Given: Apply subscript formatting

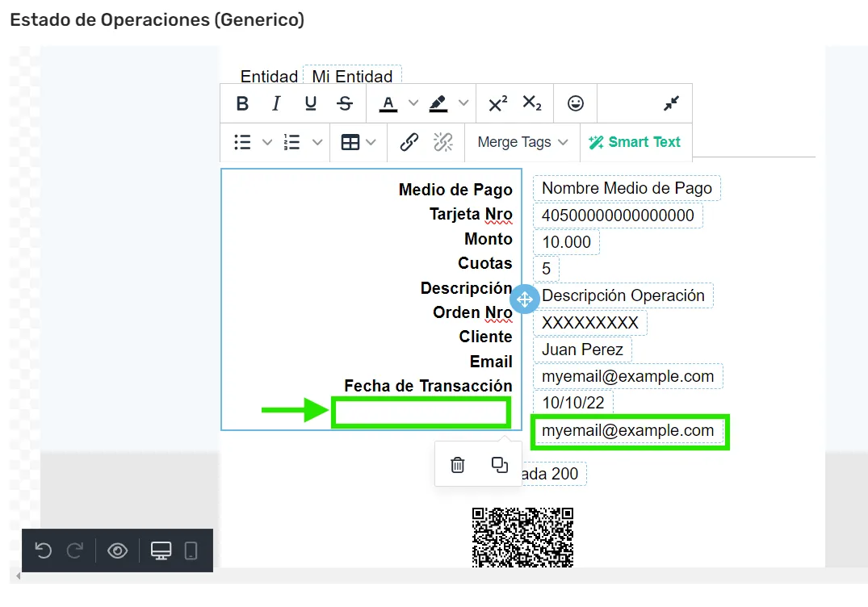Looking at the screenshot, I should [x=532, y=103].
